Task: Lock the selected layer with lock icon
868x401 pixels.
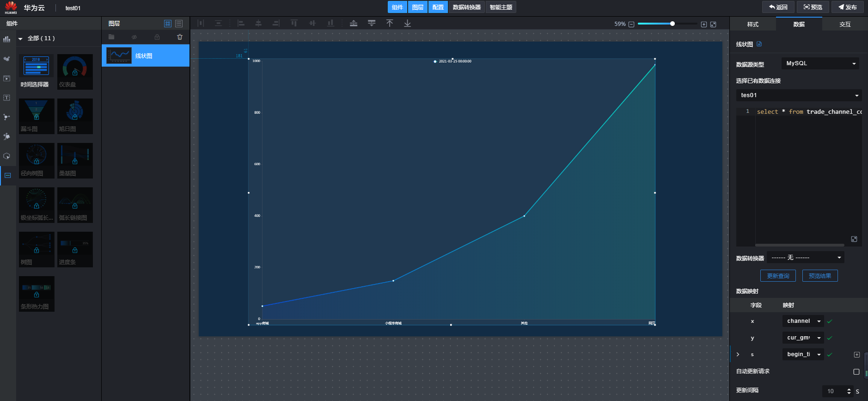Action: [x=157, y=37]
